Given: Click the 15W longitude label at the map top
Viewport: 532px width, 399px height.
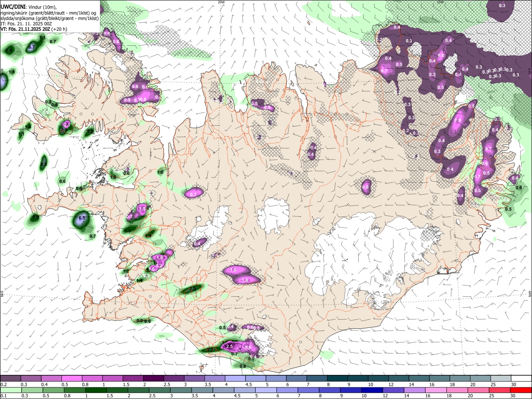Looking at the screenshot, I should click(x=441, y=2).
